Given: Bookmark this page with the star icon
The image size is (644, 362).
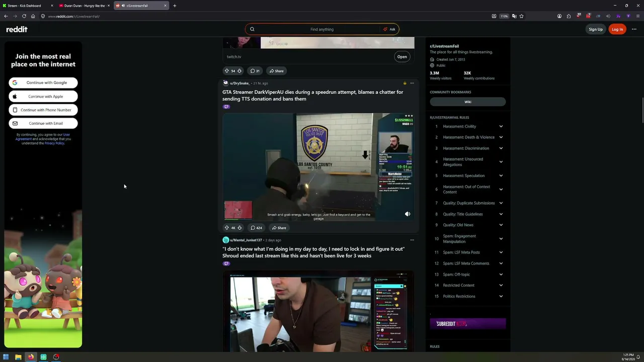Looking at the screenshot, I should [521, 16].
